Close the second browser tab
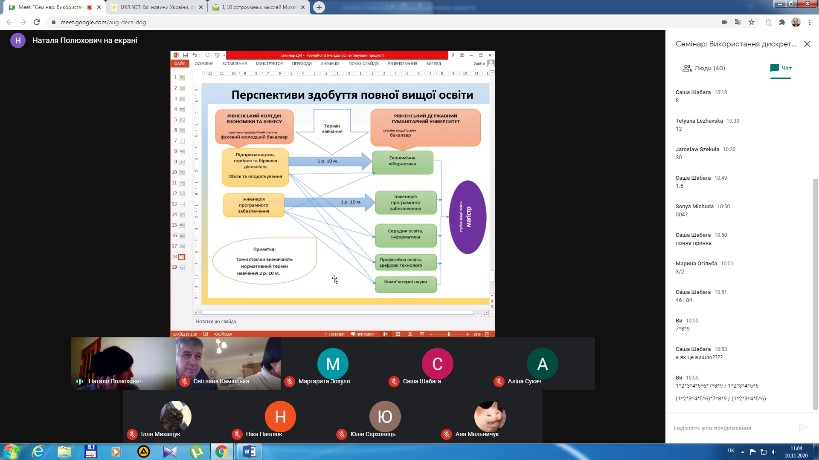The width and height of the screenshot is (819, 460). pyautogui.click(x=201, y=7)
